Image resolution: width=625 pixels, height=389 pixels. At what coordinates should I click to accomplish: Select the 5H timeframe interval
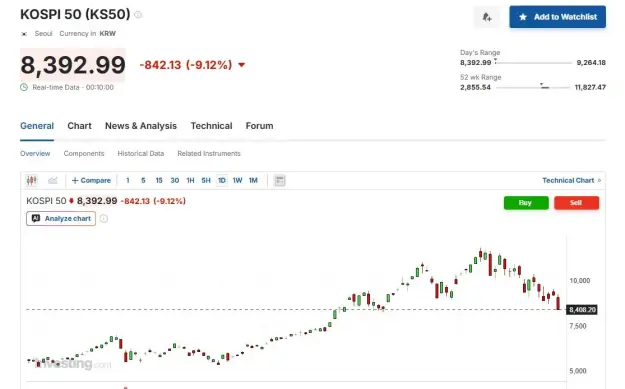coord(206,181)
